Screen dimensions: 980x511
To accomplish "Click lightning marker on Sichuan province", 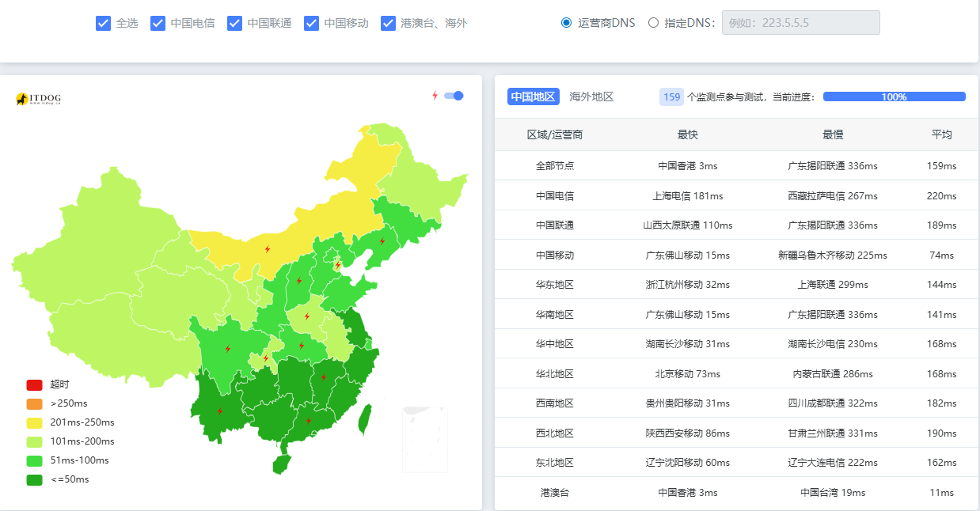I will click(228, 348).
